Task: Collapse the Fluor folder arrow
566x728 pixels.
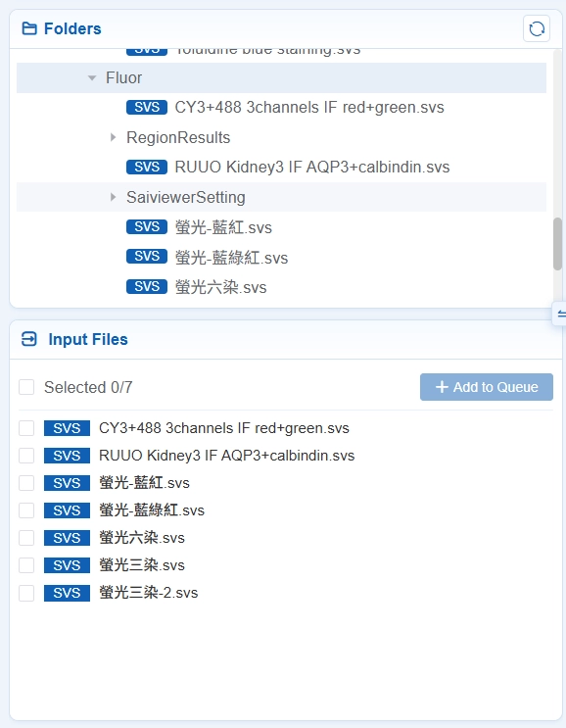Action: point(92,78)
